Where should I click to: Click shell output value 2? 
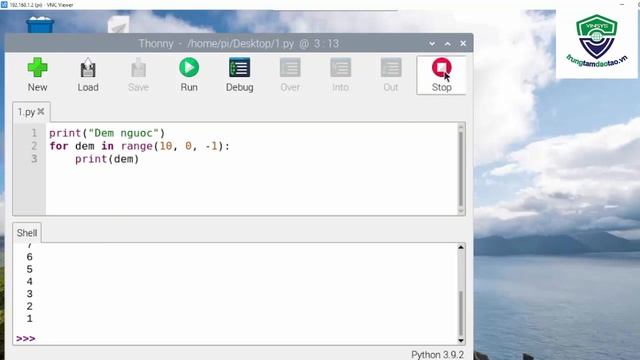[x=29, y=306]
